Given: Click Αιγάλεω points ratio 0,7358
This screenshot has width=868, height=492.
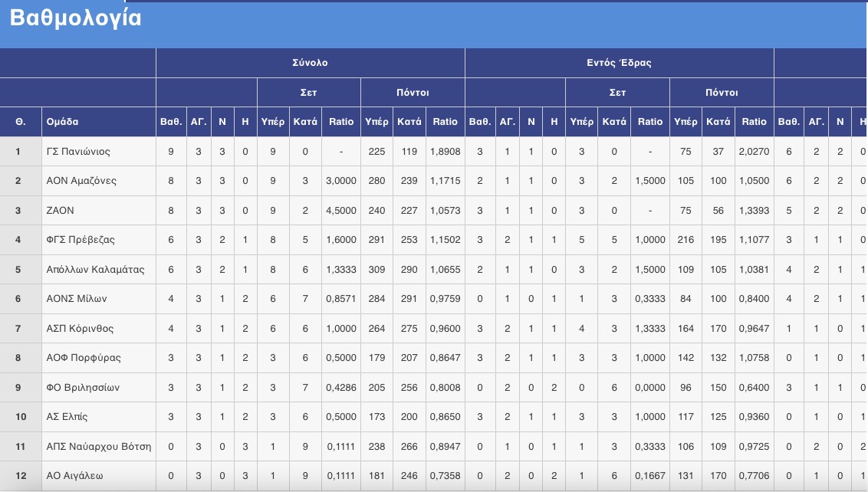Looking at the screenshot, I should click(x=445, y=476).
